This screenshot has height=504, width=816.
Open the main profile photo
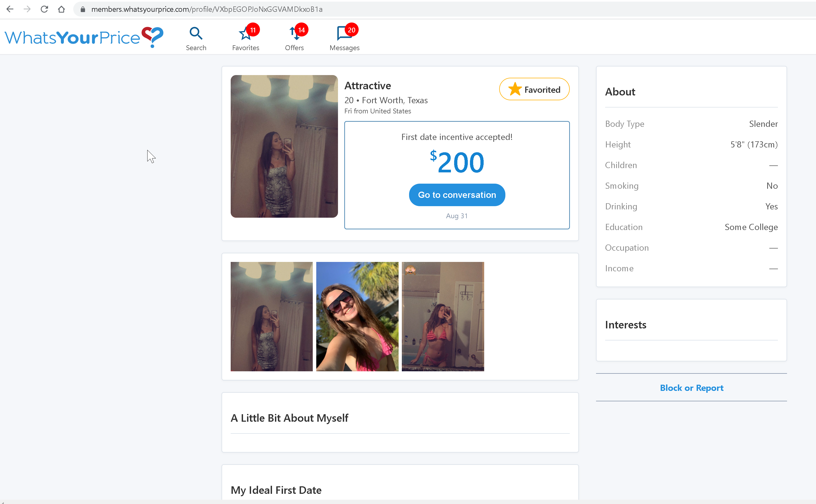284,146
